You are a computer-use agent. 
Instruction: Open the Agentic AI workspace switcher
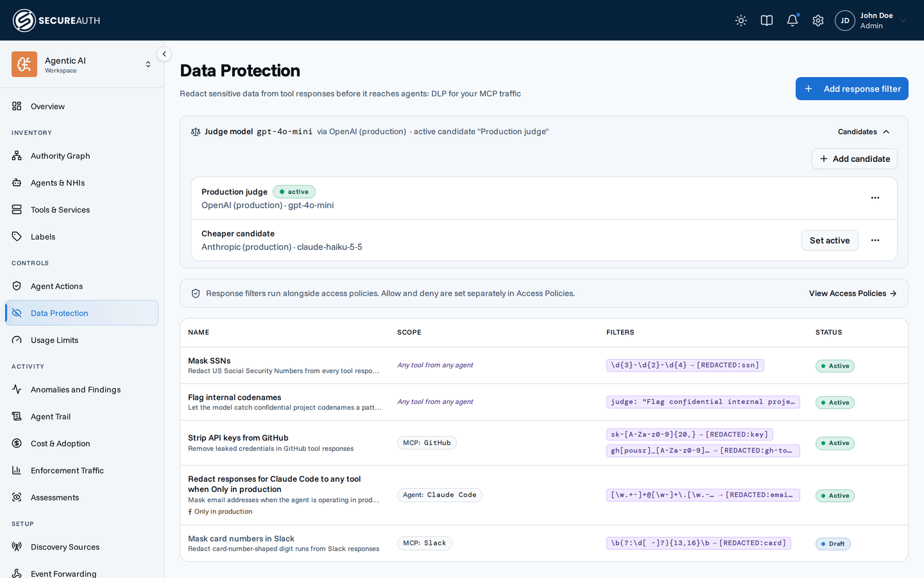tap(81, 64)
